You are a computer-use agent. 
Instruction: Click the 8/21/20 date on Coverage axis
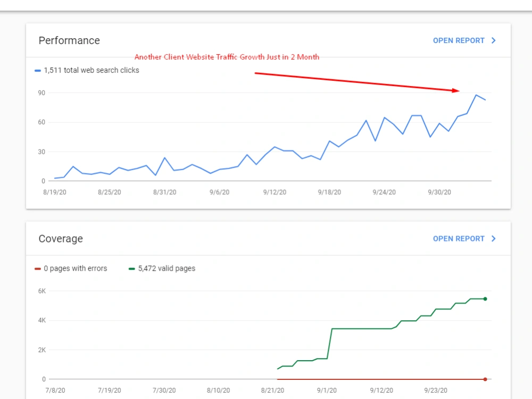tap(272, 390)
